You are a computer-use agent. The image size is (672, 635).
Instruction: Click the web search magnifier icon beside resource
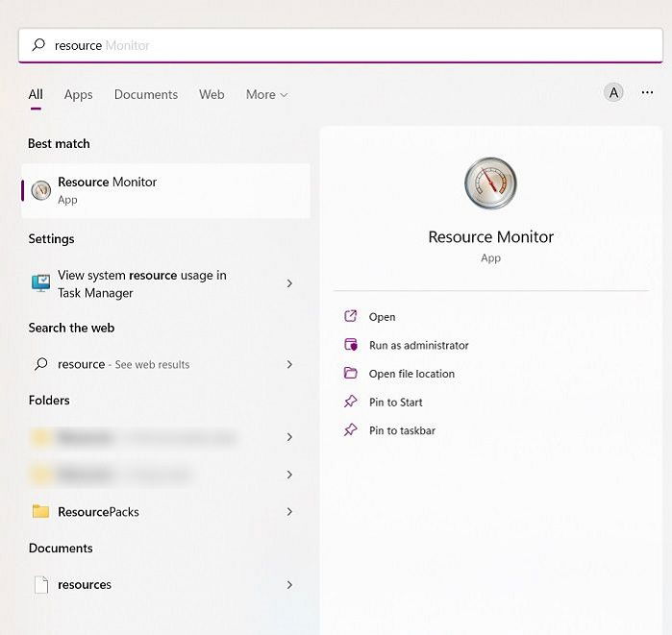(40, 364)
